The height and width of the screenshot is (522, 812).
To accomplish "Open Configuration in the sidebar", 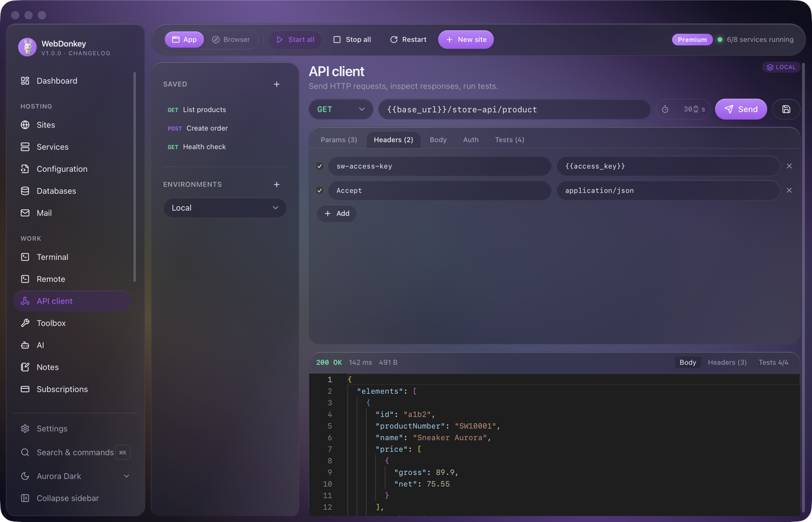I will 72,169.
